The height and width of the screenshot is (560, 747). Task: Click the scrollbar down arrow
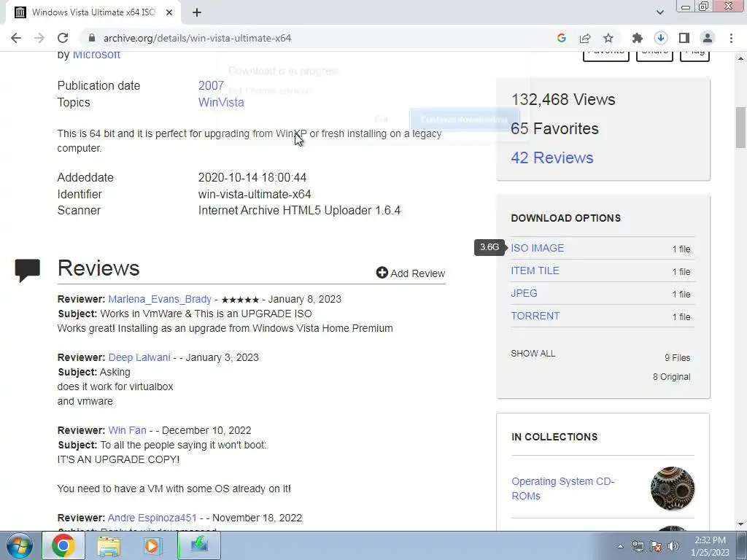tap(740, 524)
